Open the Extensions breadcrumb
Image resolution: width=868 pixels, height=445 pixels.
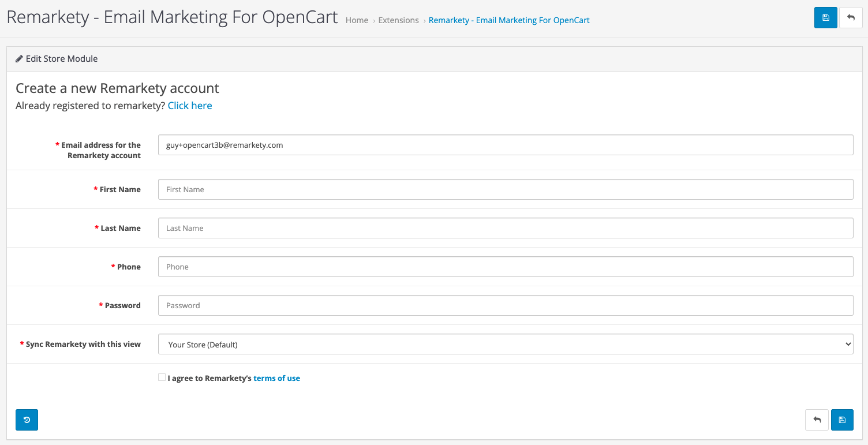click(x=398, y=20)
